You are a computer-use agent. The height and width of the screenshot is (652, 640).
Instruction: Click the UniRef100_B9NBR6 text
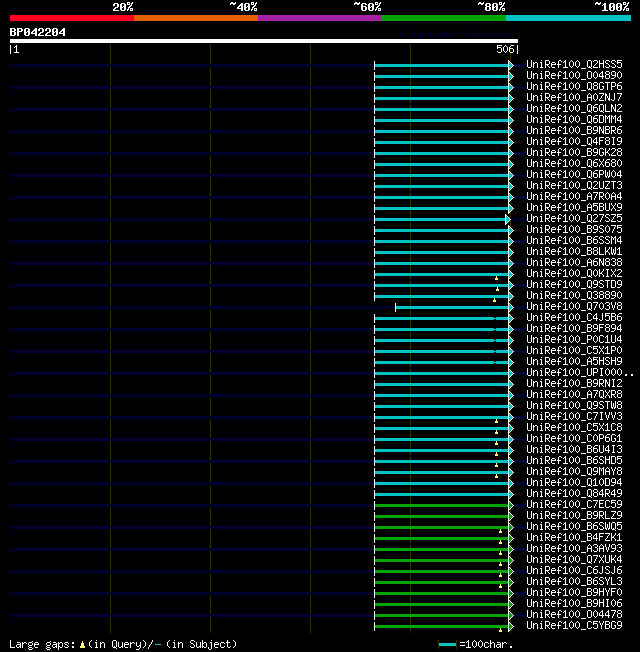(574, 131)
